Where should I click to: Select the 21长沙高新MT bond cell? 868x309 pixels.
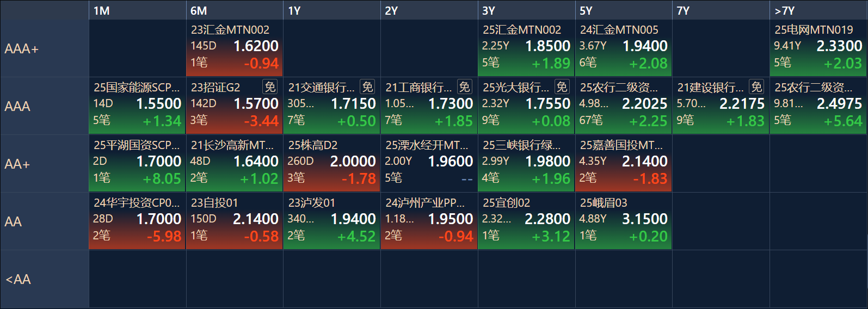(x=235, y=163)
